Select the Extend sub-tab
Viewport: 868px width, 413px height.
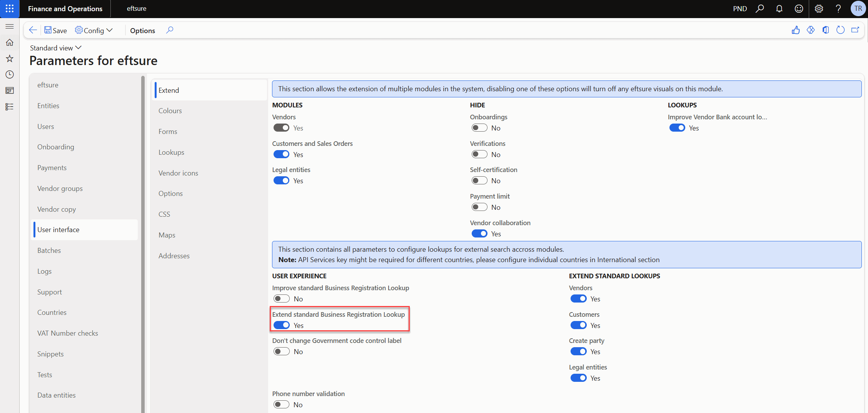click(x=210, y=90)
